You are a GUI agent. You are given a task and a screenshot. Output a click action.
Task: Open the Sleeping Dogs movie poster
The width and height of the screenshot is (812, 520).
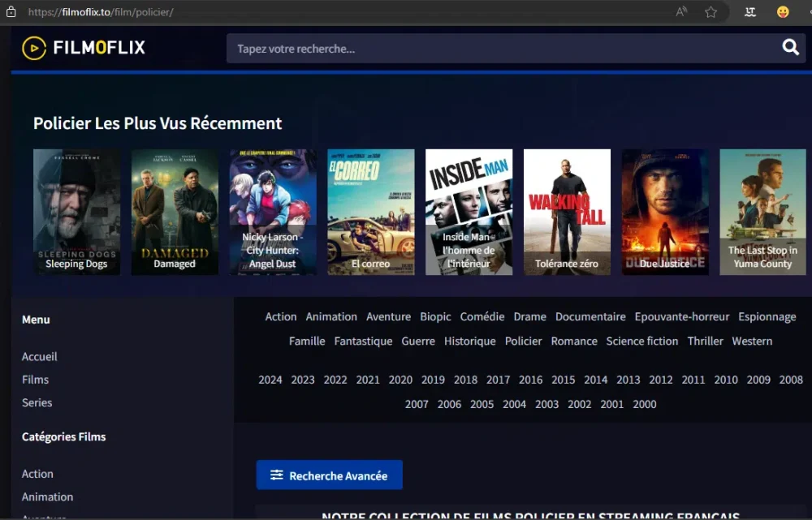coord(76,213)
